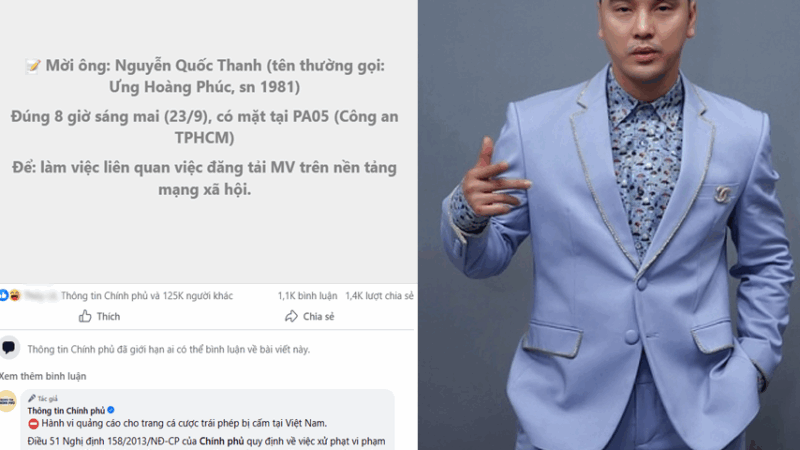
Task: Open Thông tin Chính phủ author name link
Action: [66, 411]
